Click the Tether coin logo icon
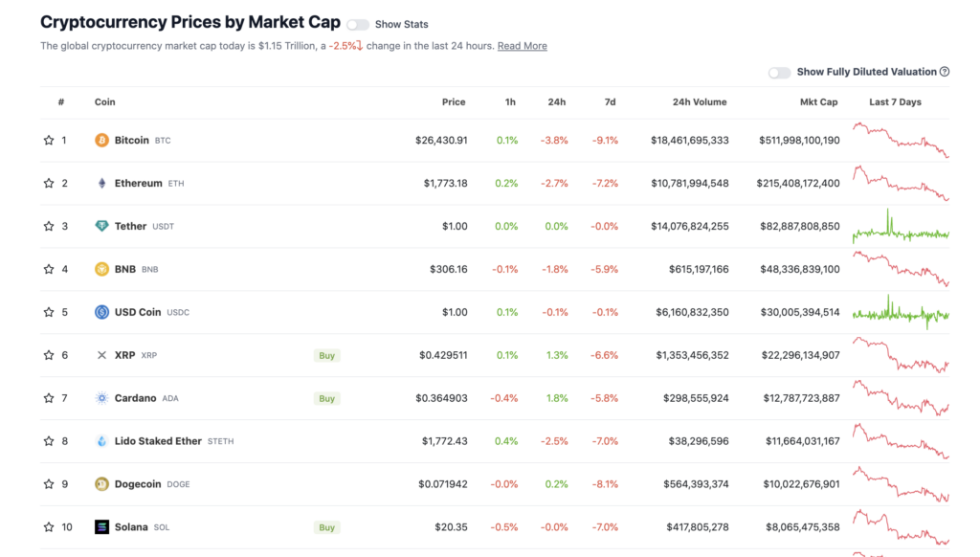This screenshot has height=557, width=980. coord(101,226)
